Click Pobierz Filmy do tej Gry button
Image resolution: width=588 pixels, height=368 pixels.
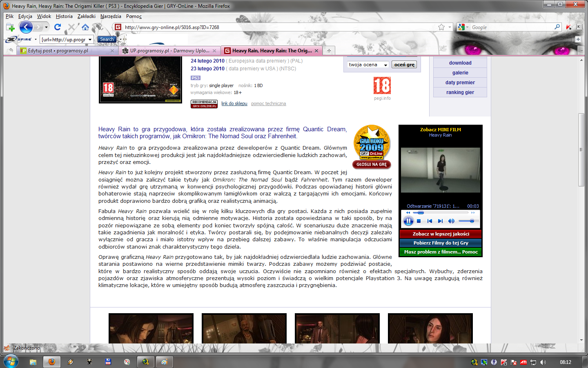coord(441,243)
